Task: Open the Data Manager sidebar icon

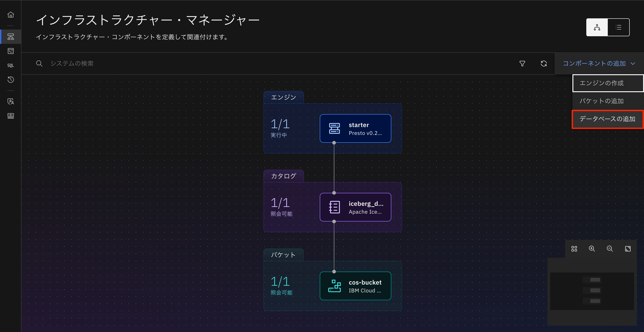Action: (x=11, y=51)
